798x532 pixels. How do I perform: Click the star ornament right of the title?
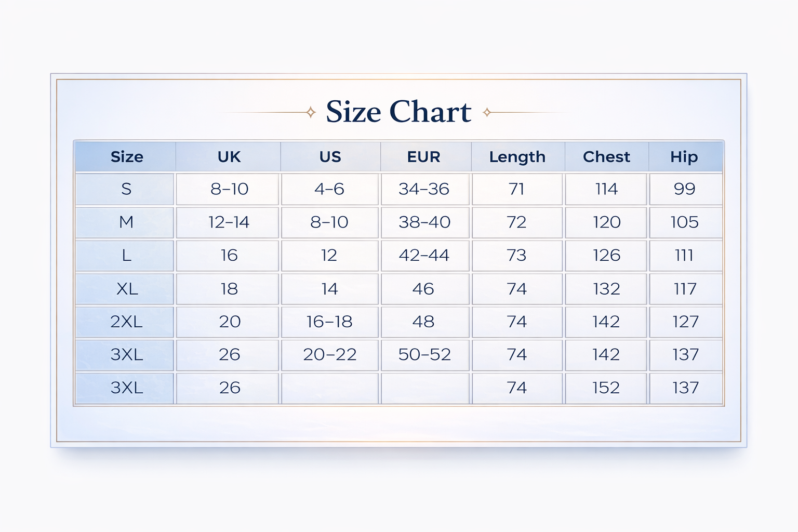(x=487, y=112)
